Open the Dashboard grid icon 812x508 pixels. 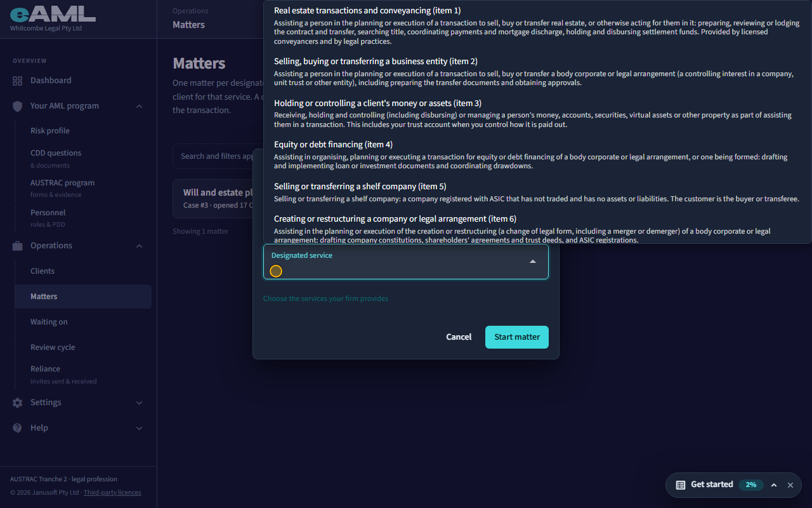click(18, 81)
